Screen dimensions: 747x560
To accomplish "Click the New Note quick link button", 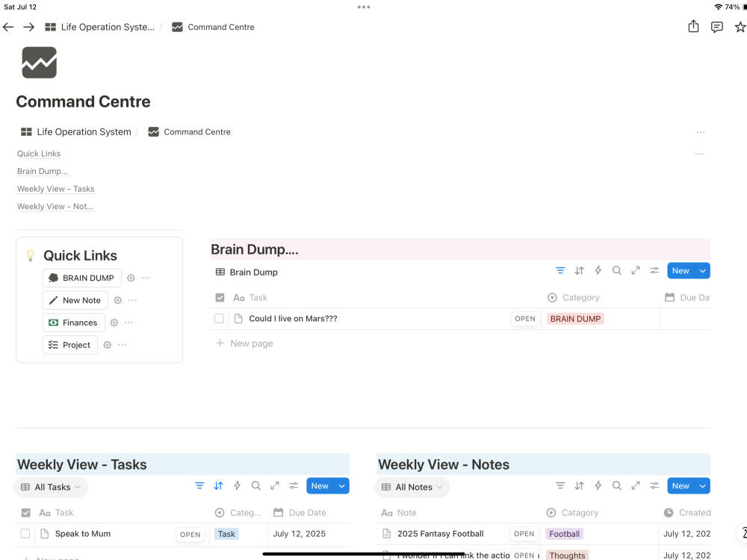I will click(75, 300).
